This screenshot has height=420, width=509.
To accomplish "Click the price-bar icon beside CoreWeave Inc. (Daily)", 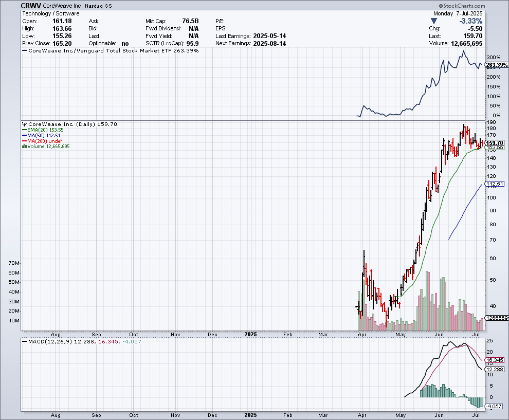I will click(x=24, y=124).
